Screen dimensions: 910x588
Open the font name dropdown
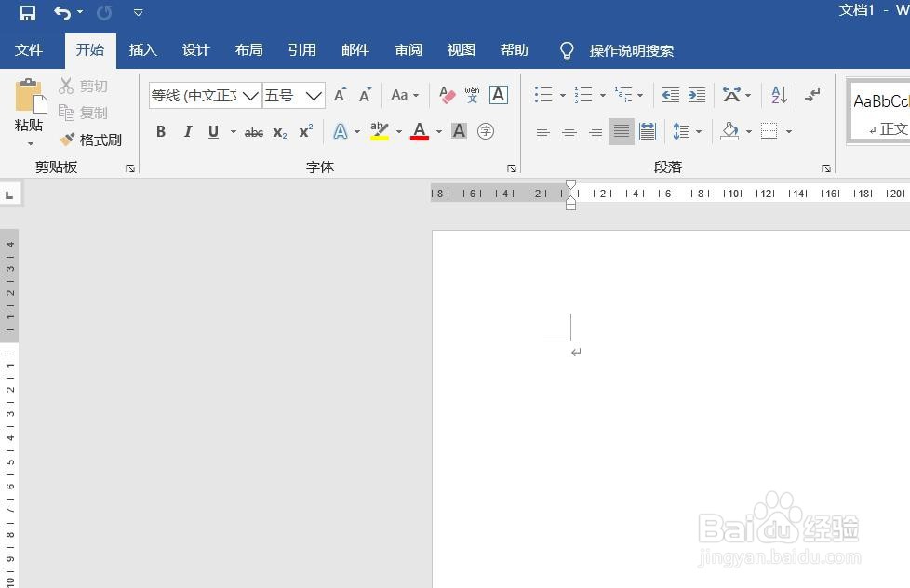249,95
